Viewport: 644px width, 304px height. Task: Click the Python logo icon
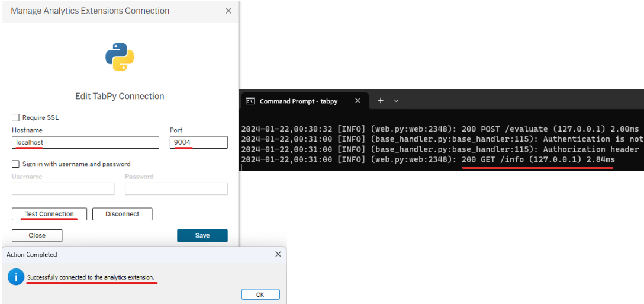(120, 57)
